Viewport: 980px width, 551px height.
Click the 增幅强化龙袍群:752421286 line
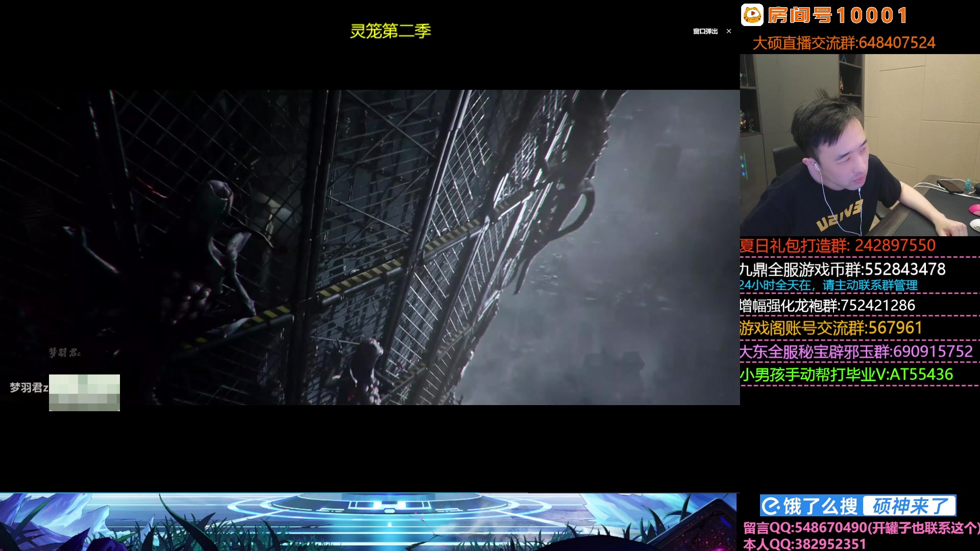tap(827, 306)
